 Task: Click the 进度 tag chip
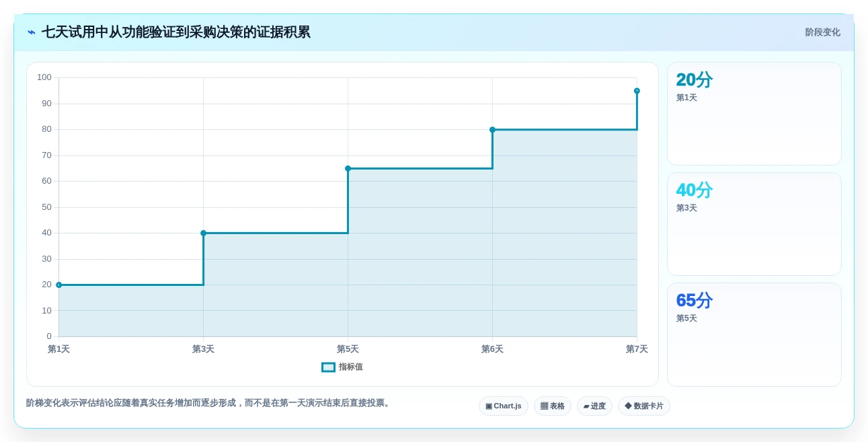pyautogui.click(x=594, y=406)
